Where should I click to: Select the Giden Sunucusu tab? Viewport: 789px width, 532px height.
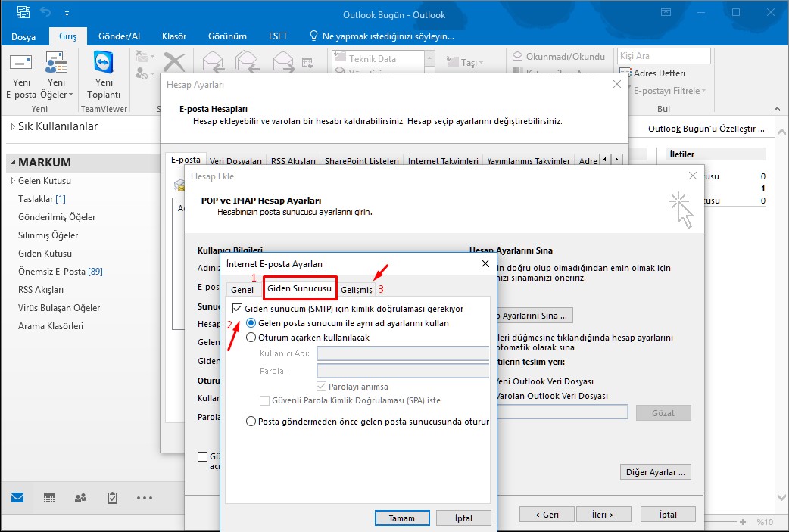point(299,288)
